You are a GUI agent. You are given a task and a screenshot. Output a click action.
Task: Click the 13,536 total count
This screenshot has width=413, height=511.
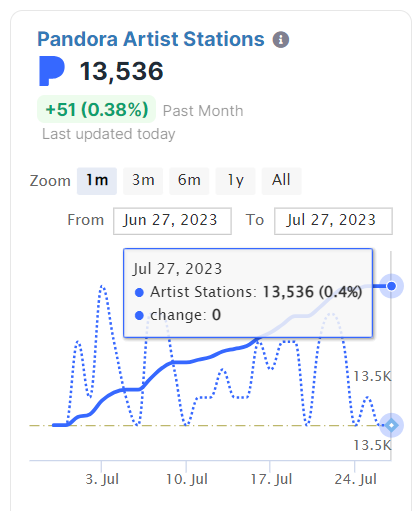click(121, 71)
